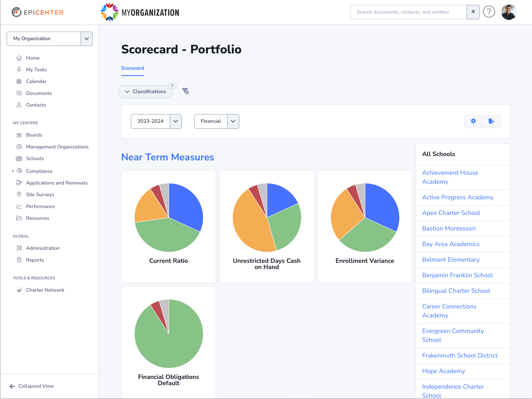532x399 pixels.
Task: Open Benjamin Franklin School link
Action: (x=457, y=275)
